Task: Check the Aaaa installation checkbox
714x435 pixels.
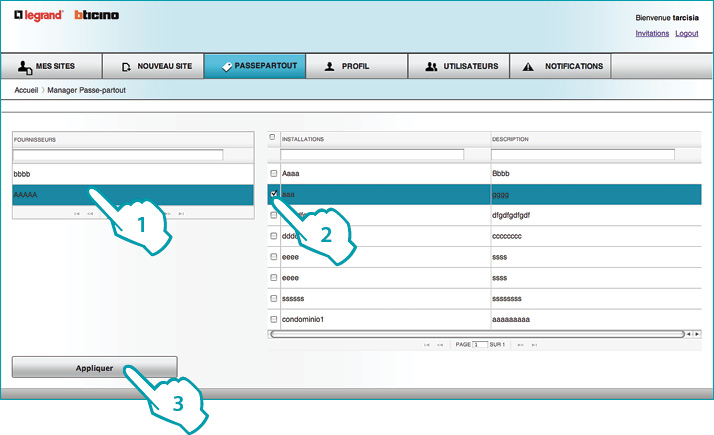Action: (274, 173)
